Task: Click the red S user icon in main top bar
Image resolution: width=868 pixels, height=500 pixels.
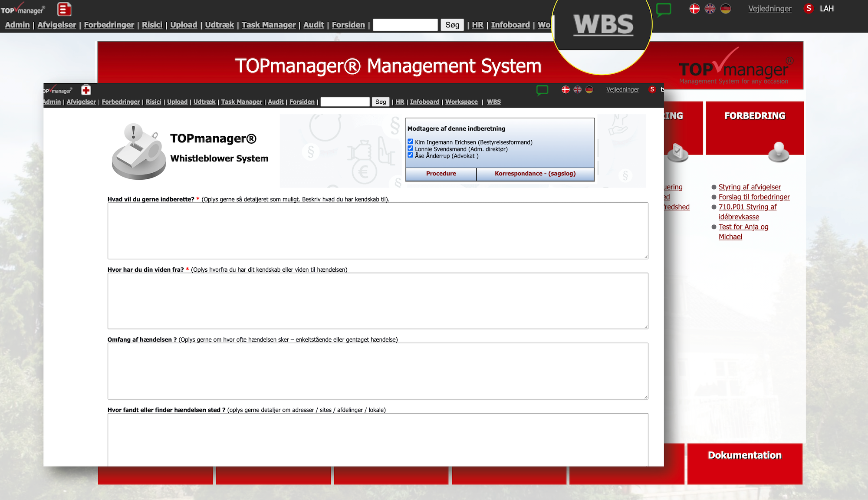Action: tap(809, 9)
